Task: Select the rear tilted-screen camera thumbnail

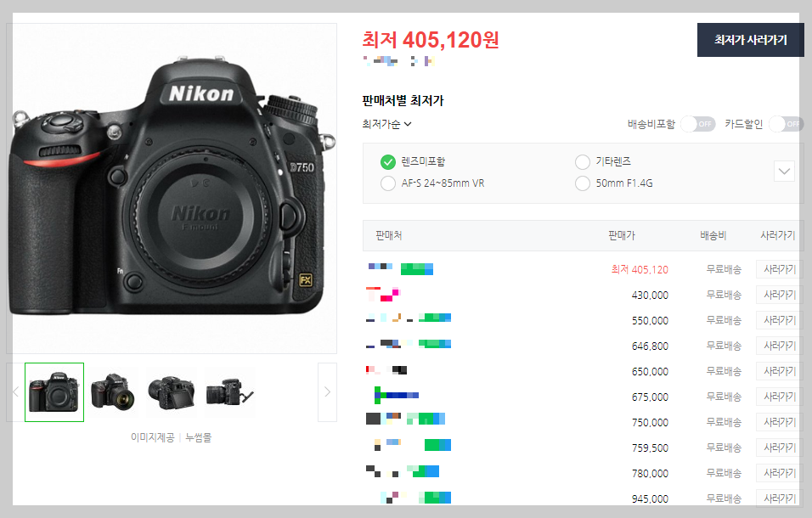Action: coord(172,392)
